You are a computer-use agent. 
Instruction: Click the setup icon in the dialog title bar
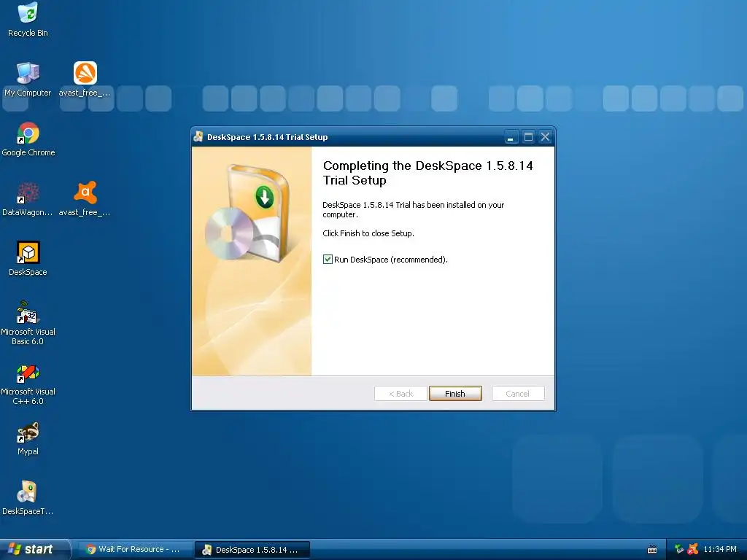point(198,137)
